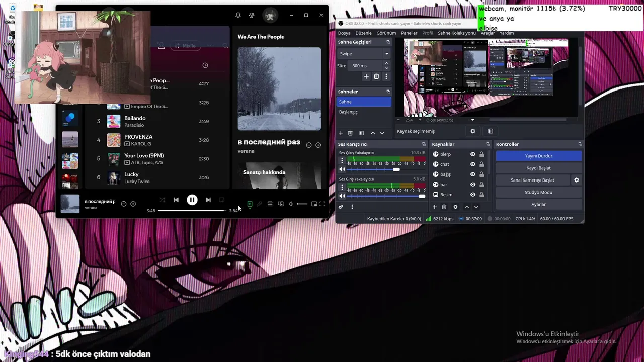This screenshot has width=644, height=362.
Task: Select the Sahne scene
Action: pyautogui.click(x=364, y=102)
